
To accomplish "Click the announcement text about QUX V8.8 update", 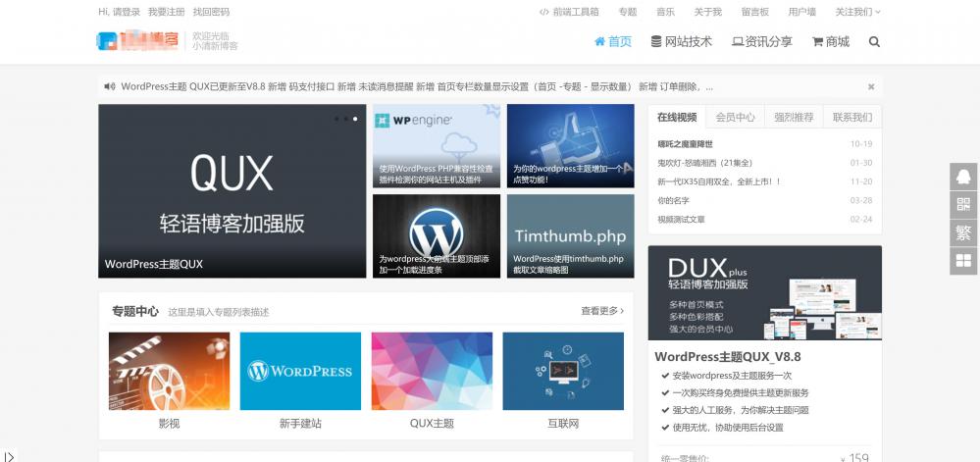I will click(417, 86).
